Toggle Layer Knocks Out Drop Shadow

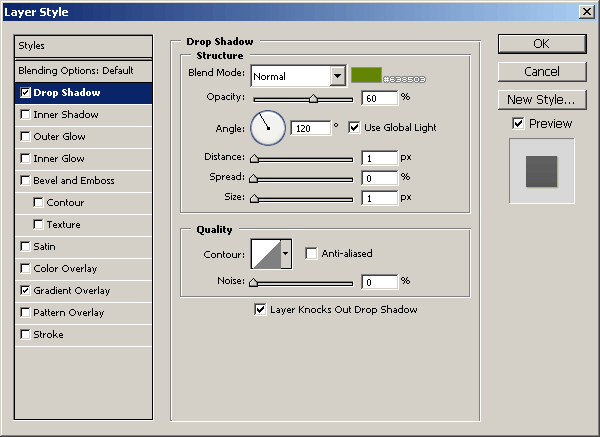pos(260,310)
